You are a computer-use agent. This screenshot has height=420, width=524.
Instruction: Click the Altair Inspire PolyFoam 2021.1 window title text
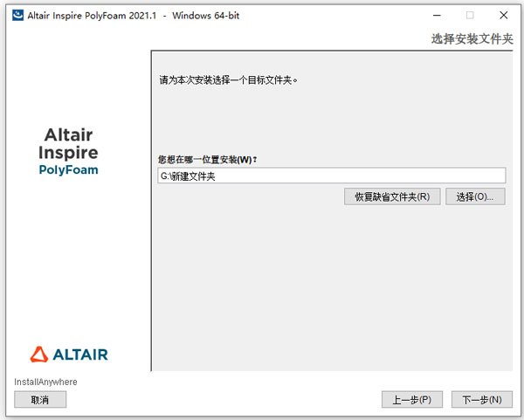(134, 16)
